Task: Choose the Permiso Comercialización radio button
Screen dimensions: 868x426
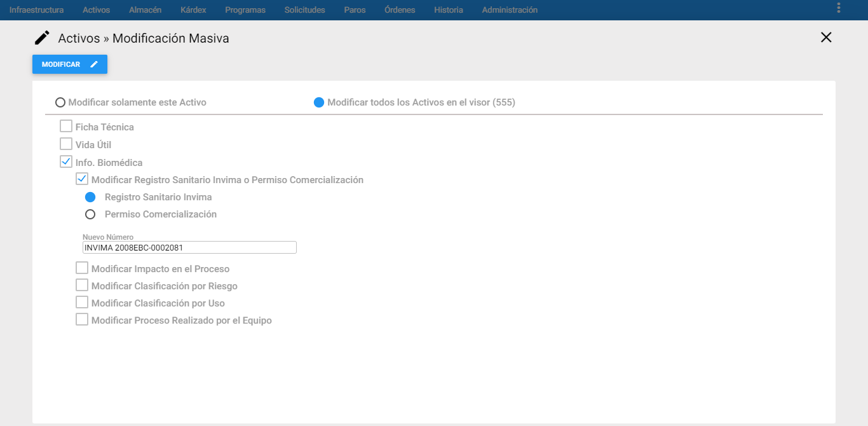Action: click(x=90, y=214)
